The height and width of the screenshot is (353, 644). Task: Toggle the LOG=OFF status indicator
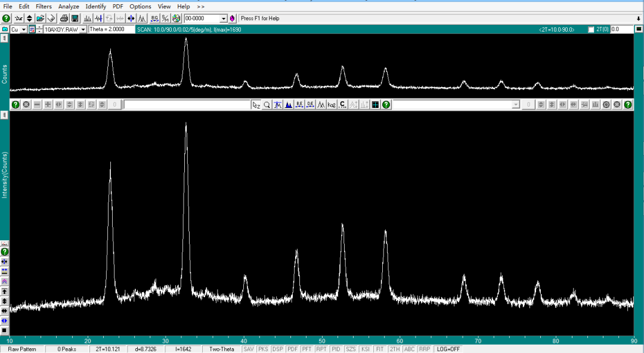448,349
